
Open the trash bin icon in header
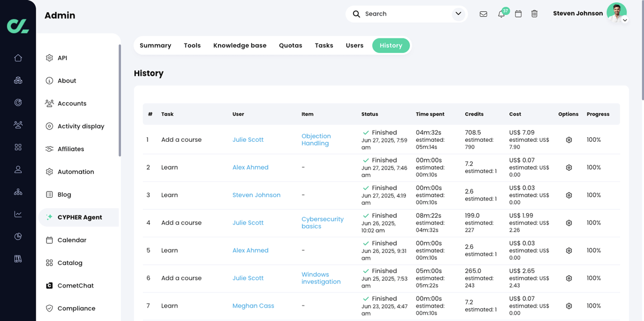click(534, 14)
